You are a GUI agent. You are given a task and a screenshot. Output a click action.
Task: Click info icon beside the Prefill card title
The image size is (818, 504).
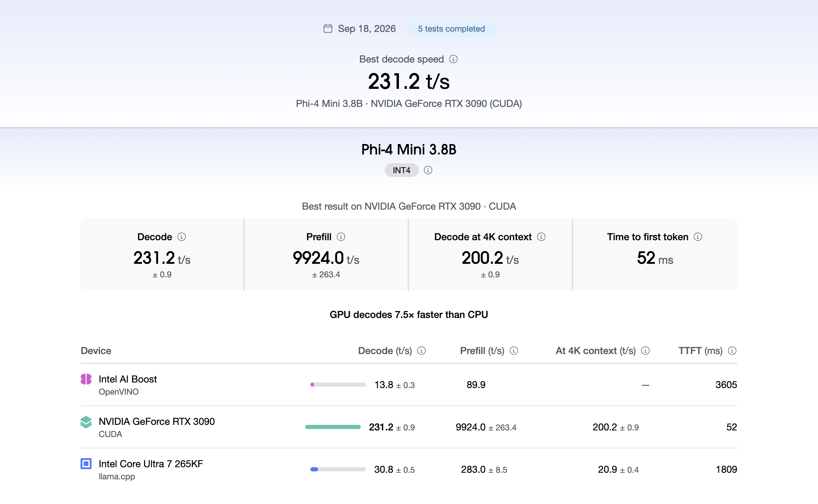tap(341, 237)
